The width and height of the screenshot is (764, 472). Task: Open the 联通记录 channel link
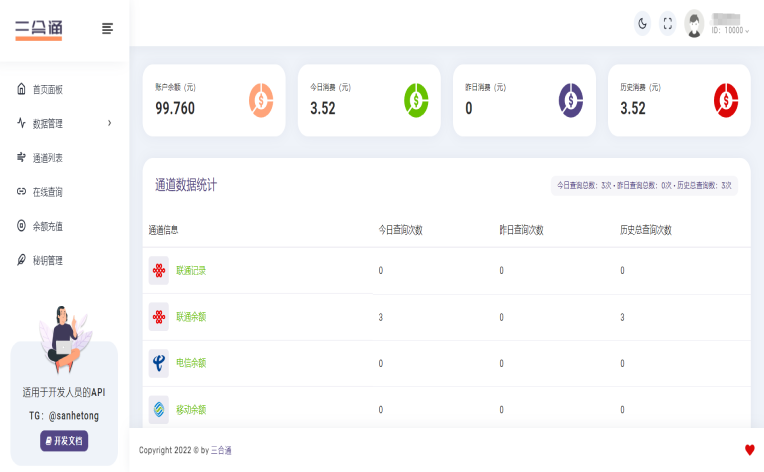(x=191, y=271)
